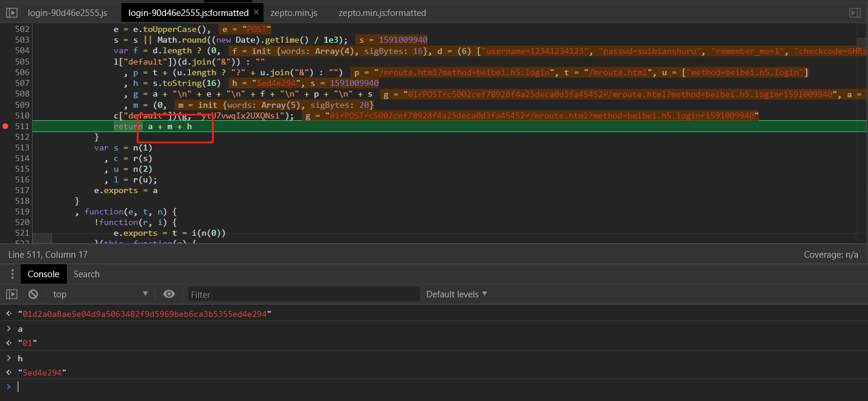Click the 'e.exports = a' code line
Image resolution: width=868 pixels, height=401 pixels.
click(126, 190)
